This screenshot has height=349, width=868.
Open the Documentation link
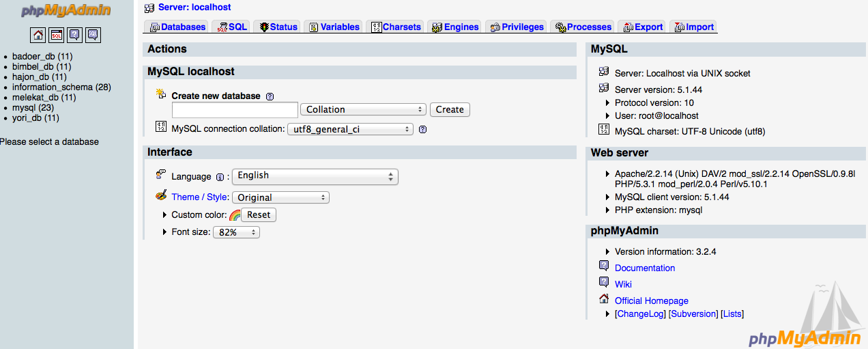645,268
